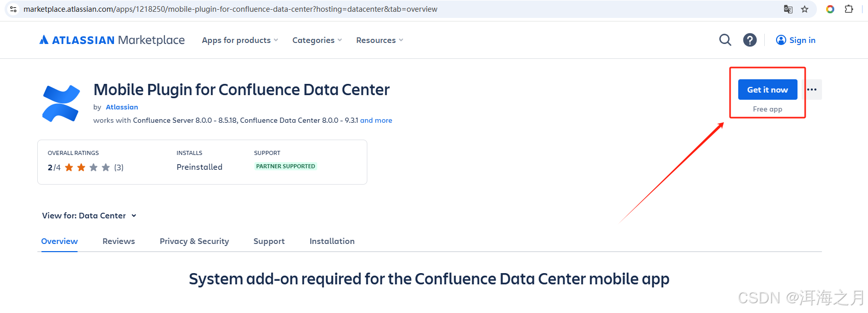Click the help question mark icon

[749, 40]
